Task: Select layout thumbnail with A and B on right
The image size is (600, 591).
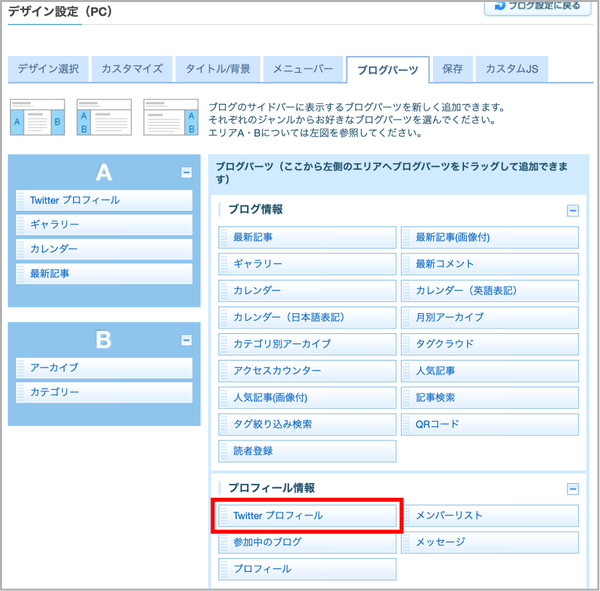Action: (171, 117)
